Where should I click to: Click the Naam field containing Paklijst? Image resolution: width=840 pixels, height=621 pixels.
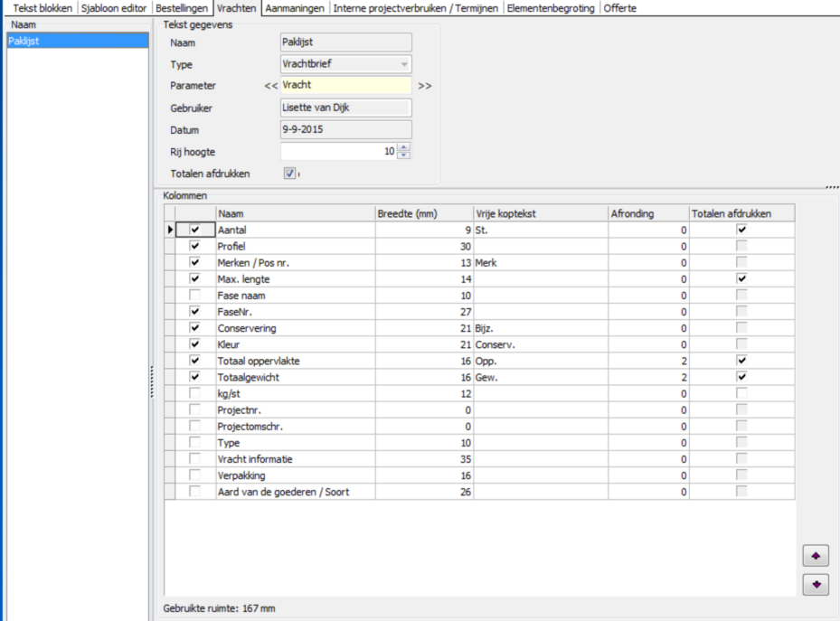[x=346, y=42]
